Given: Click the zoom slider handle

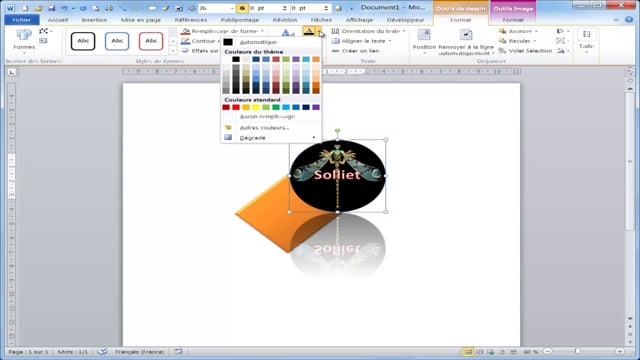Looking at the screenshot, I should (x=577, y=351).
